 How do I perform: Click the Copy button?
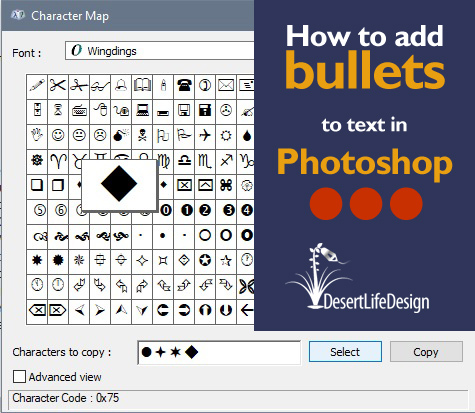426,352
